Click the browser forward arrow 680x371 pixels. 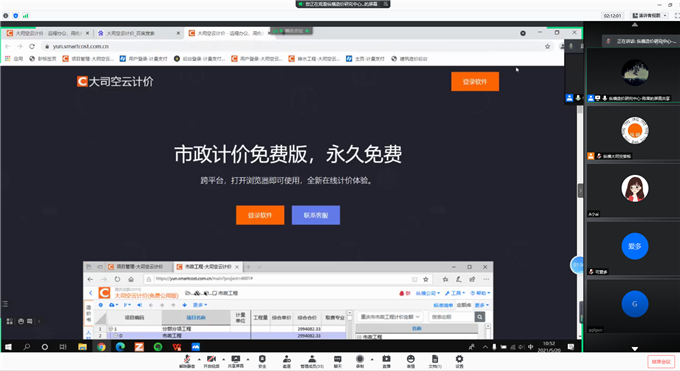point(20,46)
